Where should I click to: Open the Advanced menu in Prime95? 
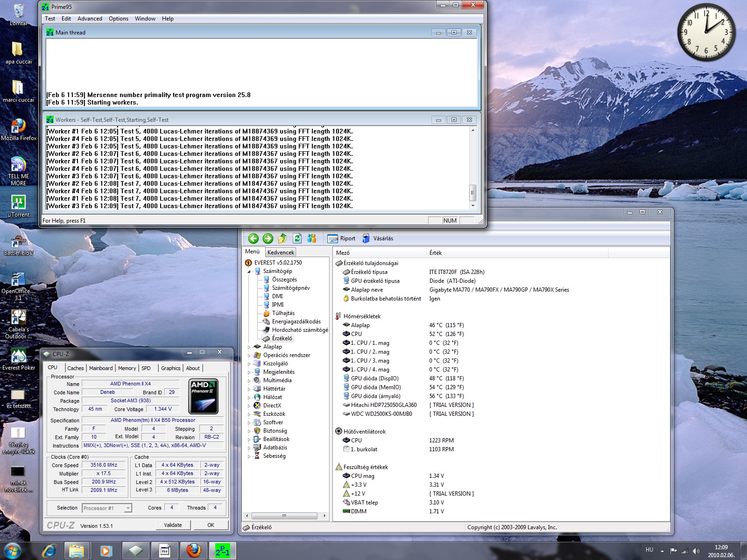click(90, 19)
